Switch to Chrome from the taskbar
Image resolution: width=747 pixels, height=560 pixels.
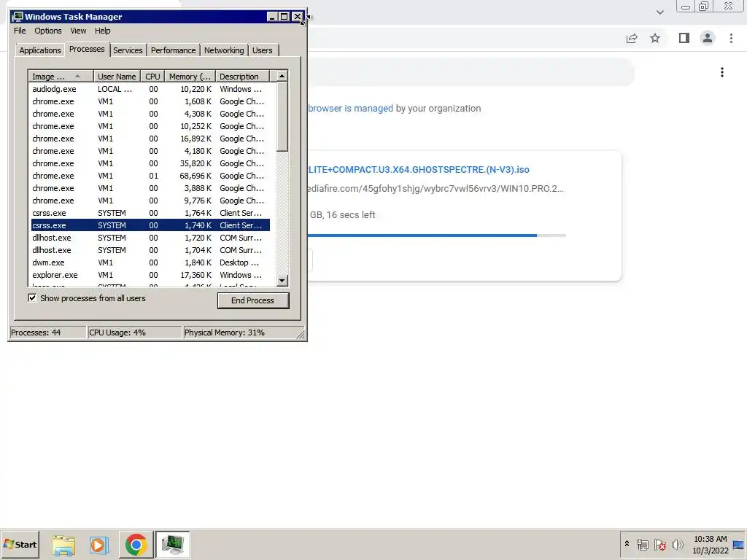136,545
